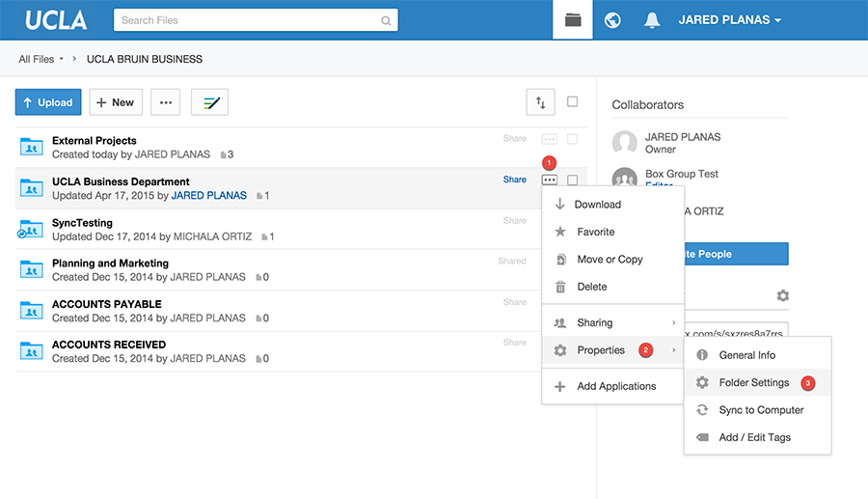Open the notifications bell

pyautogui.click(x=652, y=20)
